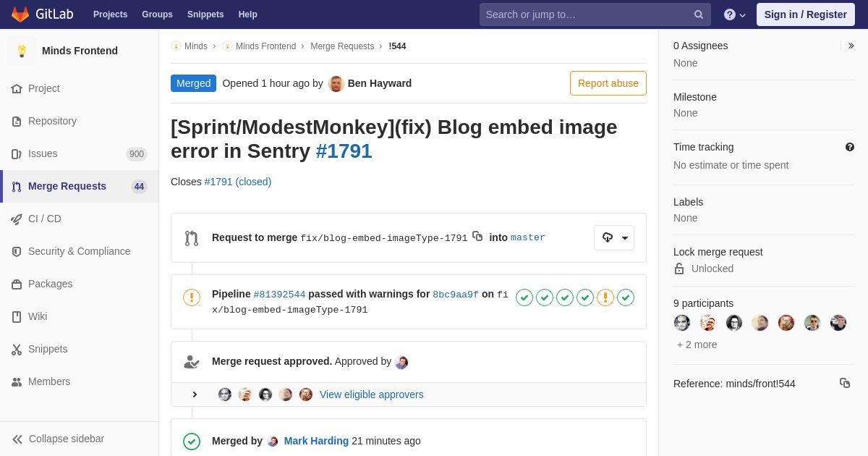Click the GitLab fox logo
This screenshot has height=456, width=868.
click(x=20, y=14)
